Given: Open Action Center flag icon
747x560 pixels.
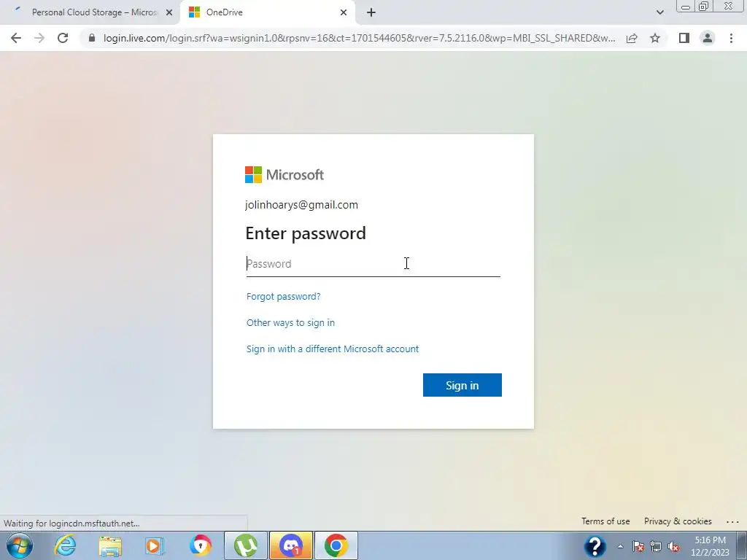Looking at the screenshot, I should (638, 546).
